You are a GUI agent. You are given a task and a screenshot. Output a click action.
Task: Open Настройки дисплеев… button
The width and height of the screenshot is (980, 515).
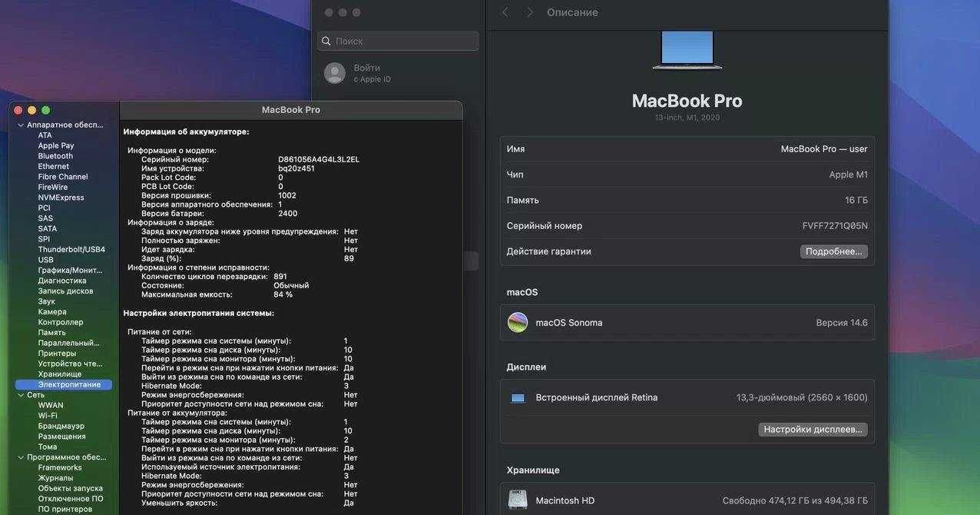click(x=813, y=430)
